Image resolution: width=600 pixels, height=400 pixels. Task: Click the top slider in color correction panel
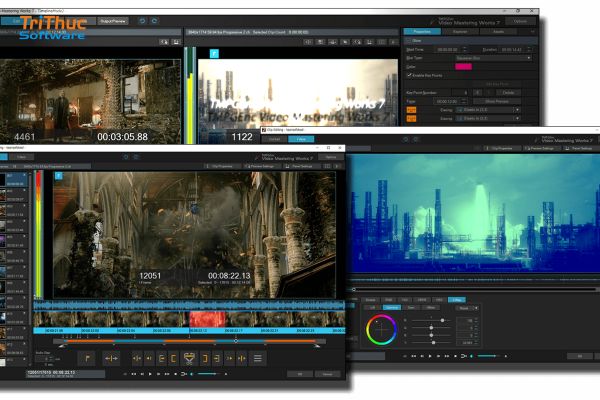(431, 320)
